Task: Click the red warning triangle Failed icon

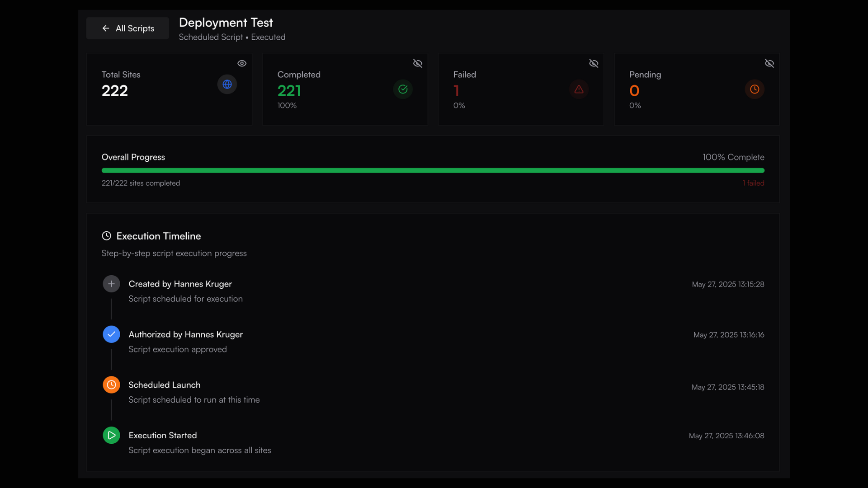Action: 579,89
